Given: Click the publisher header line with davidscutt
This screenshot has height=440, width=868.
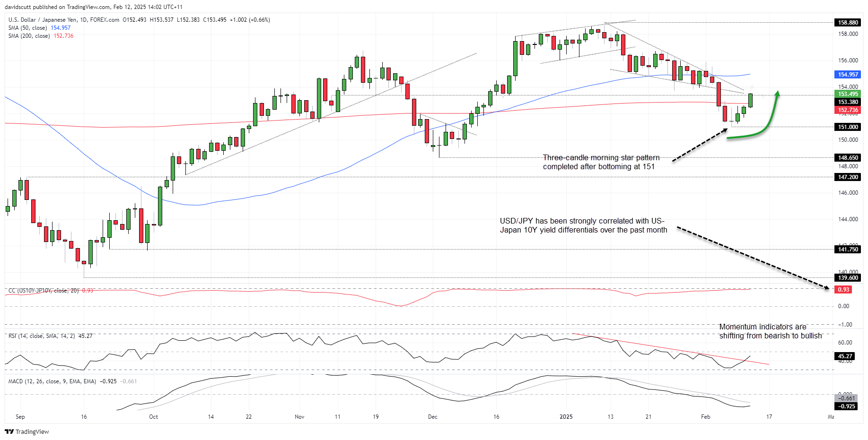Looking at the screenshot, I should 94,7.
